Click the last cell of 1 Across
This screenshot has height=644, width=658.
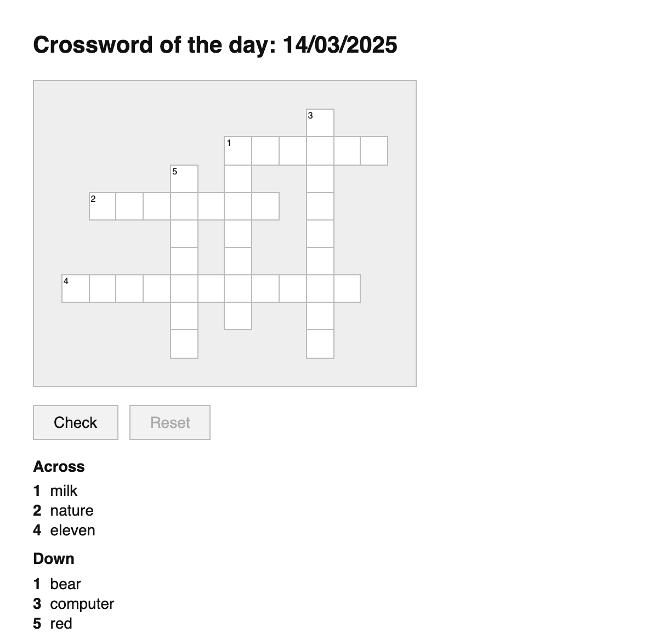coord(374,151)
